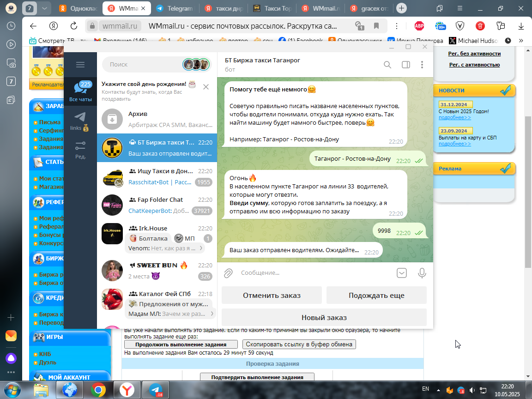The width and height of the screenshot is (532, 399).
Task: Switch to Одноклассники browser tab
Action: coord(79,8)
